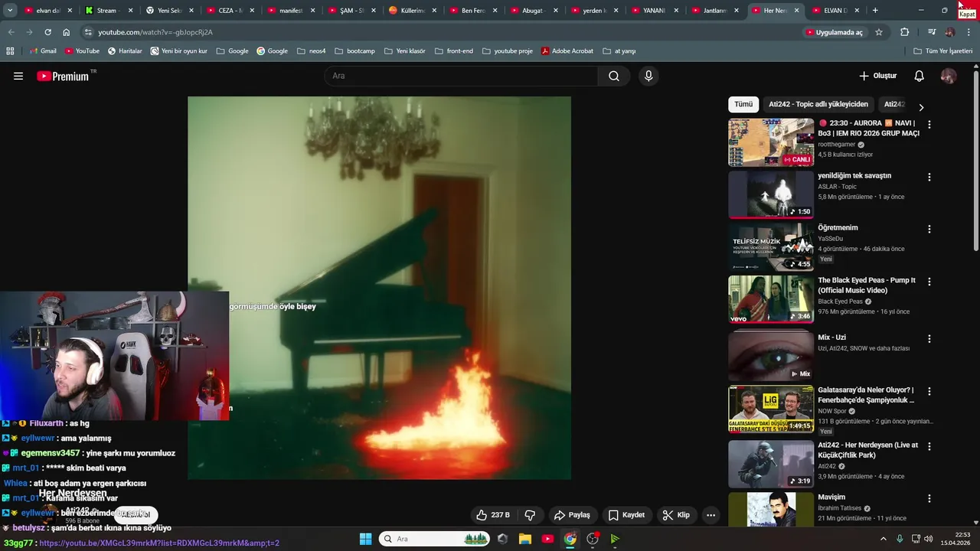Go back in browser history
The image size is (980, 551).
tap(11, 32)
